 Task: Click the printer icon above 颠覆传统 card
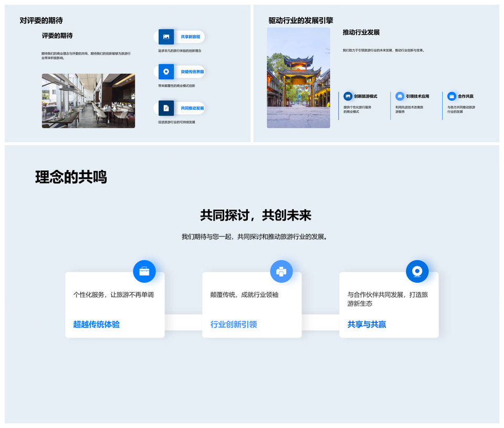[282, 271]
